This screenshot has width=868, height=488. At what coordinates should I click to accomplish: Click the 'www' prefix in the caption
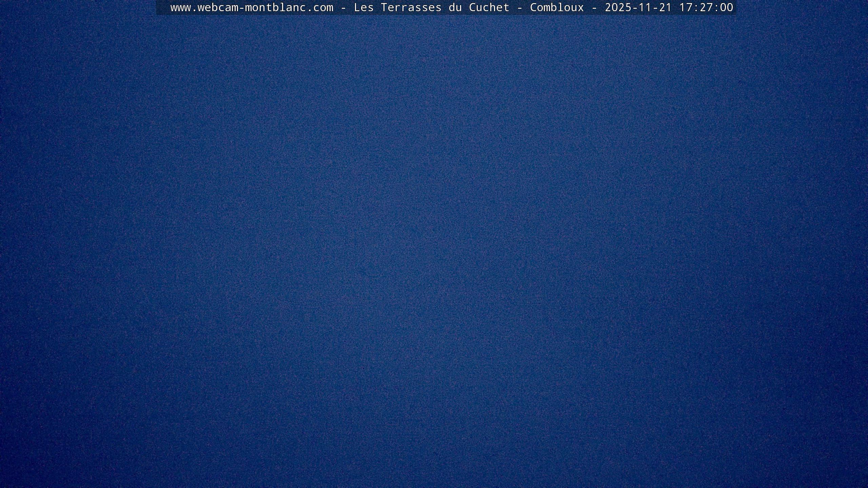point(180,7)
